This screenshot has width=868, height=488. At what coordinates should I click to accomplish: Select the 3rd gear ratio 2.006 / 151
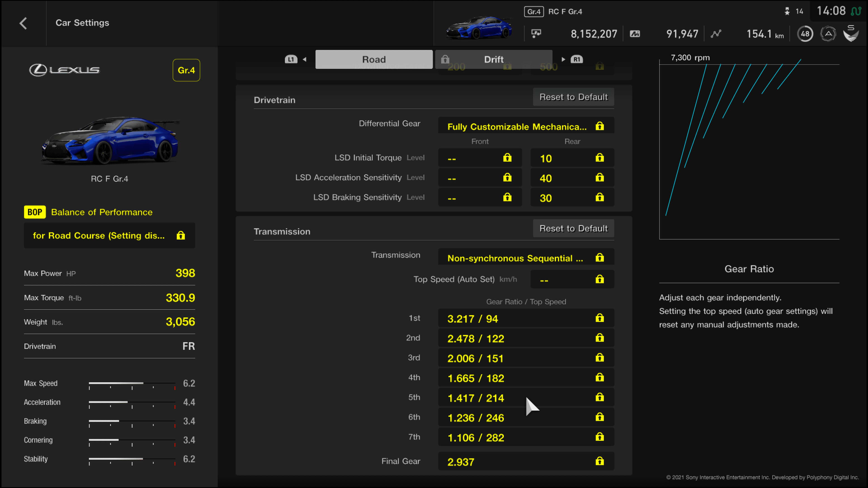pos(526,358)
